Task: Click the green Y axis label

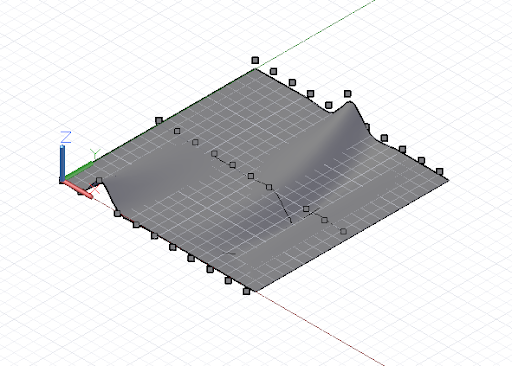Action: click(x=95, y=154)
